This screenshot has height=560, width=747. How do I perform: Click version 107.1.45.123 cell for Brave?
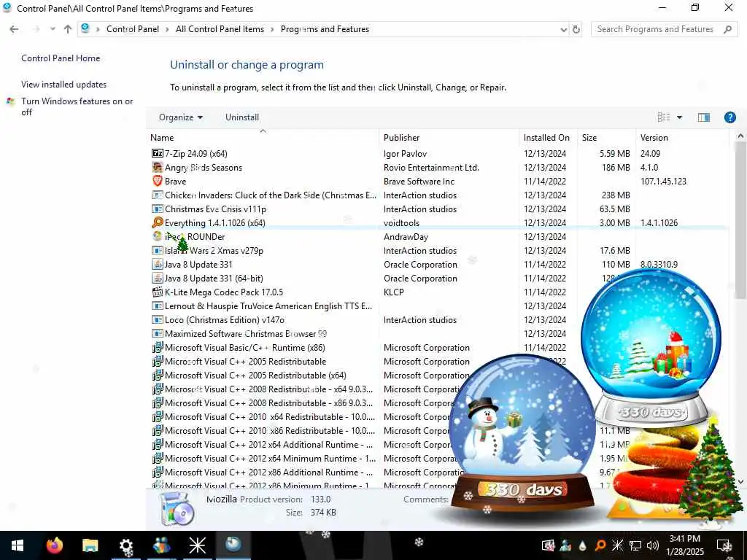pyautogui.click(x=663, y=181)
